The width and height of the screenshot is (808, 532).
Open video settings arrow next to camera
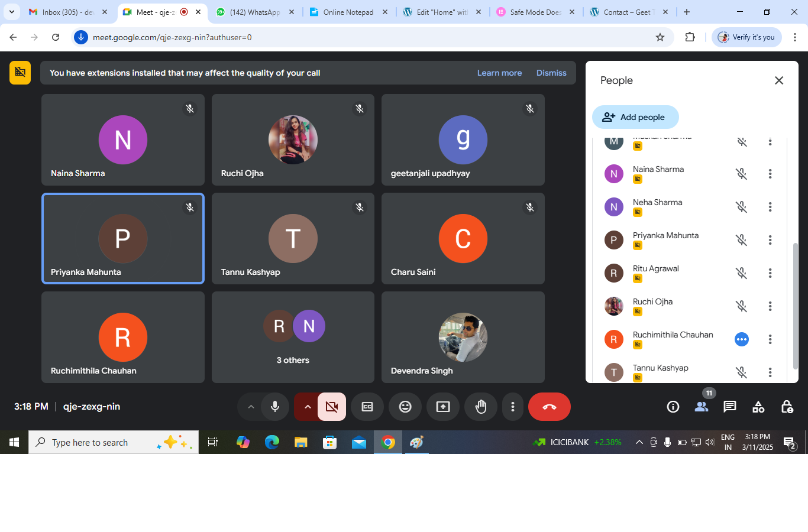(307, 407)
